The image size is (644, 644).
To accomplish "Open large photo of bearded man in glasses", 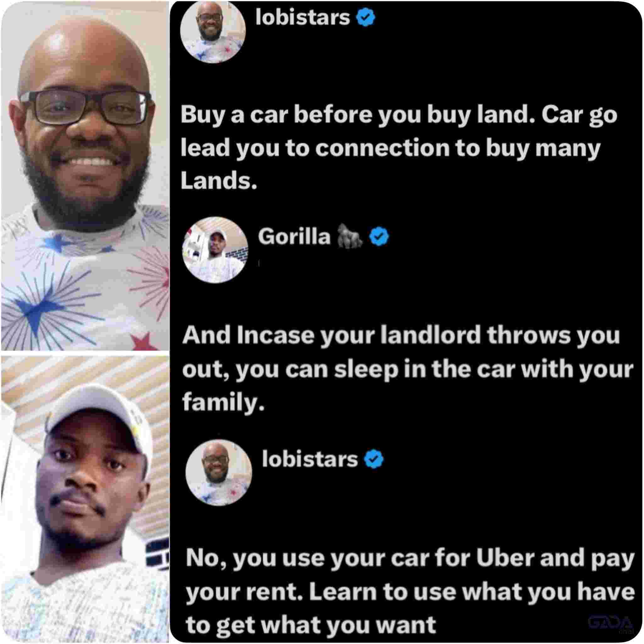I will pos(85,176).
